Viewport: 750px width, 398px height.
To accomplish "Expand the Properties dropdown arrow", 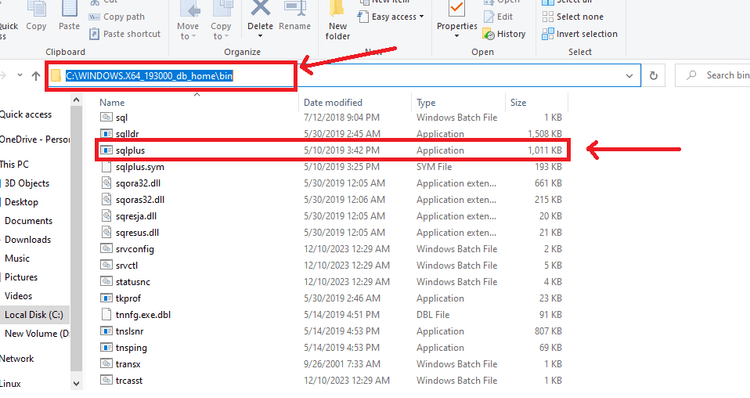I will click(x=457, y=36).
